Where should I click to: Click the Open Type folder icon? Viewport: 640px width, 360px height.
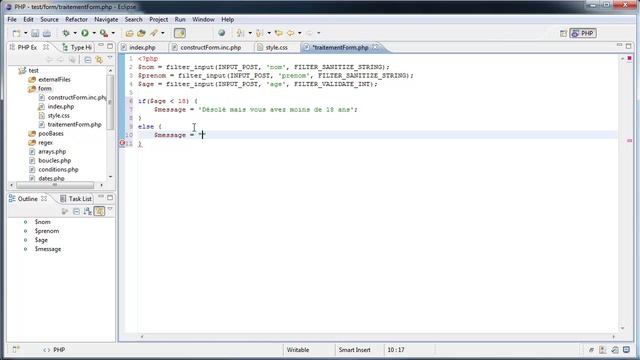(129, 33)
